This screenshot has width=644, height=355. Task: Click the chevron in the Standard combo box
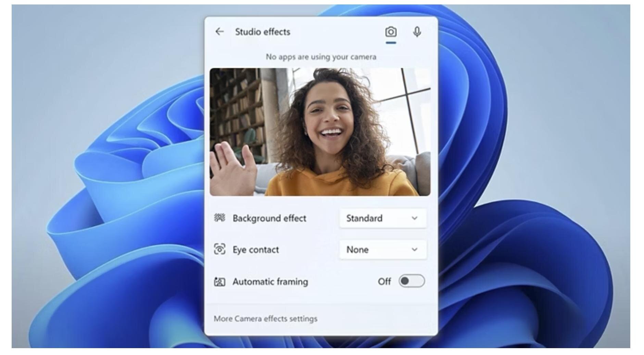pyautogui.click(x=414, y=218)
